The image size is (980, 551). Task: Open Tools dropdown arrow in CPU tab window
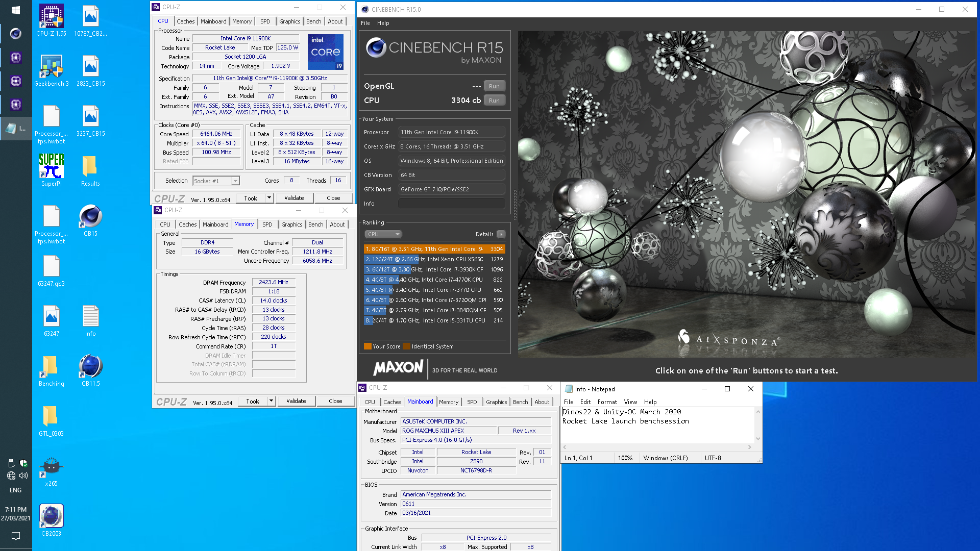click(269, 198)
